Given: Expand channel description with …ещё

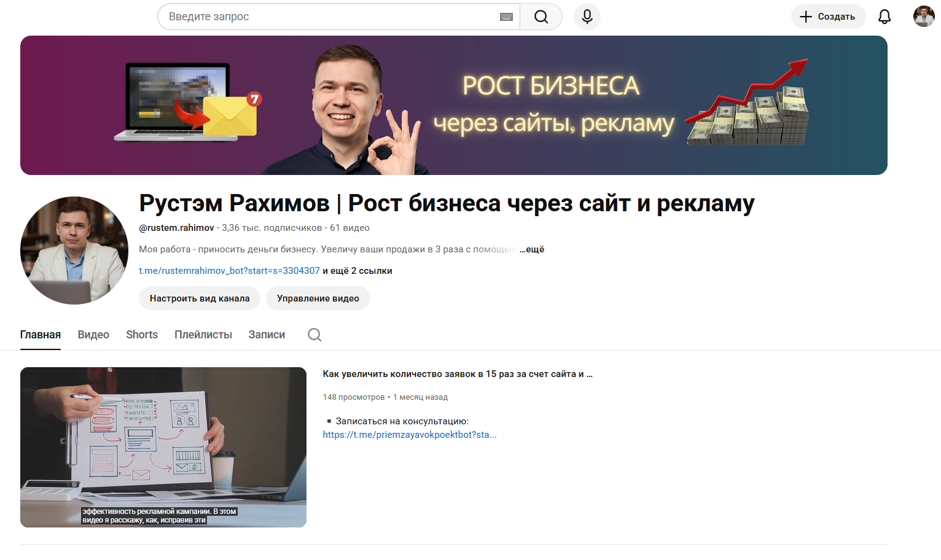Looking at the screenshot, I should [532, 249].
